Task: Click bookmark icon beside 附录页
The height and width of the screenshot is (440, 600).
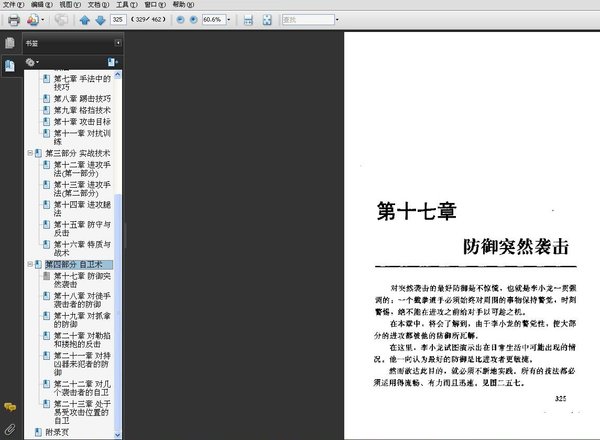Action: coord(38,432)
